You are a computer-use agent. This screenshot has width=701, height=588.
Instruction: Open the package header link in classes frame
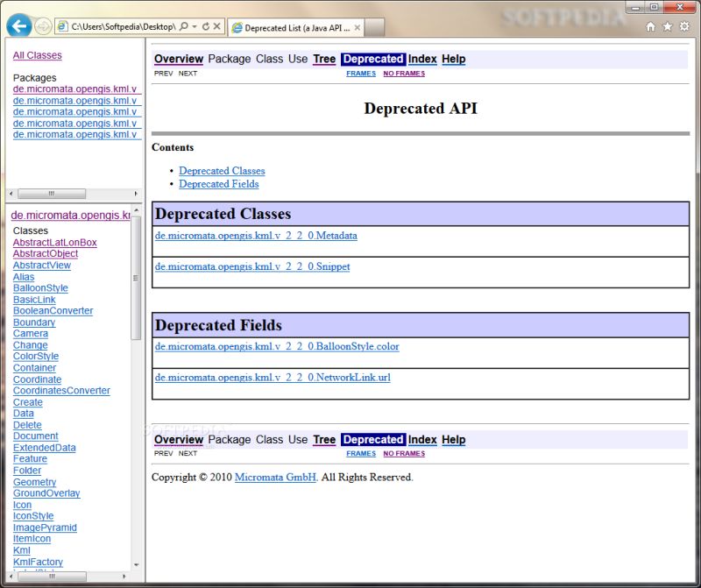(70, 215)
